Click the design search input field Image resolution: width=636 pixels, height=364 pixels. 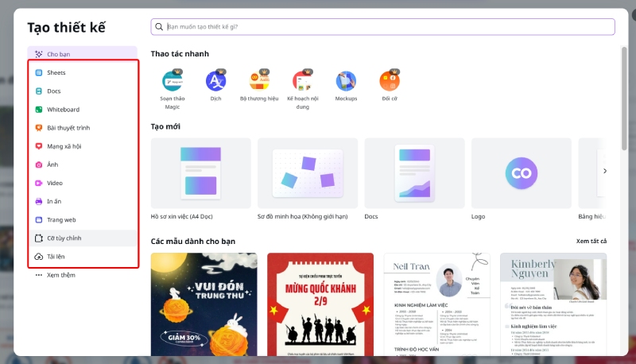pos(382,26)
